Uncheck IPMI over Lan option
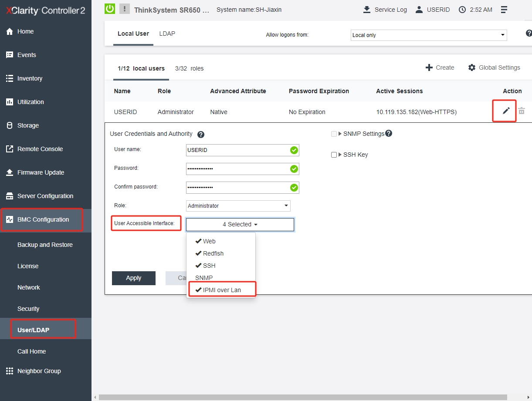The image size is (532, 401). tap(222, 290)
